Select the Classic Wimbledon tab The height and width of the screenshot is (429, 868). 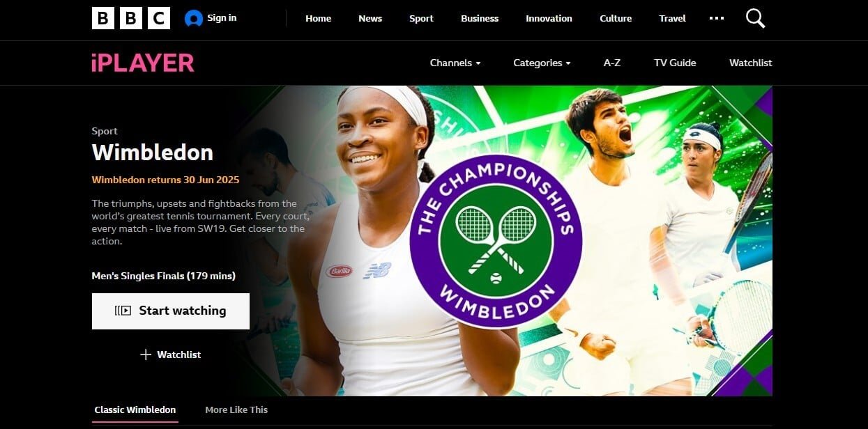[x=135, y=409]
